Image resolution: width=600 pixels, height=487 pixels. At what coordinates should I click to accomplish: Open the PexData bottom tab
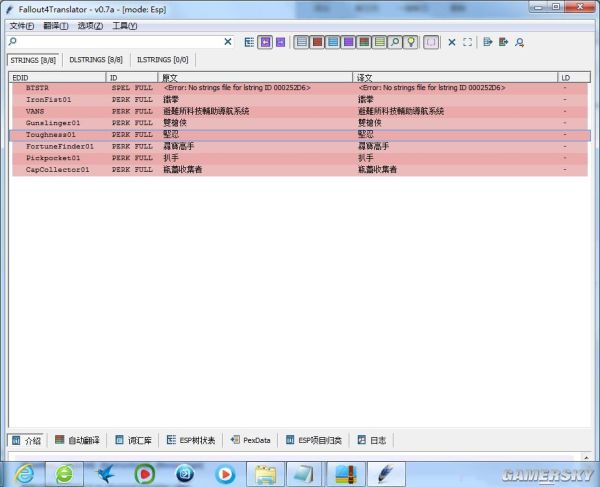tap(251, 440)
